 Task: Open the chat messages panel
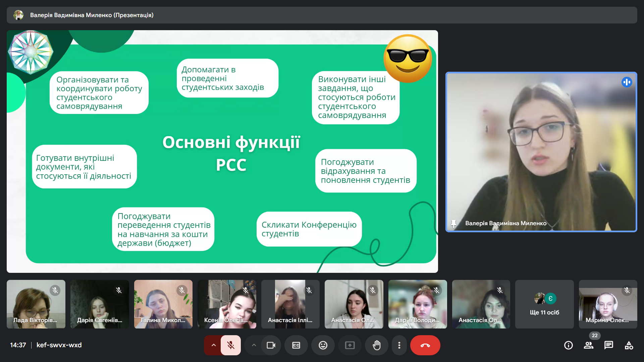(x=609, y=345)
